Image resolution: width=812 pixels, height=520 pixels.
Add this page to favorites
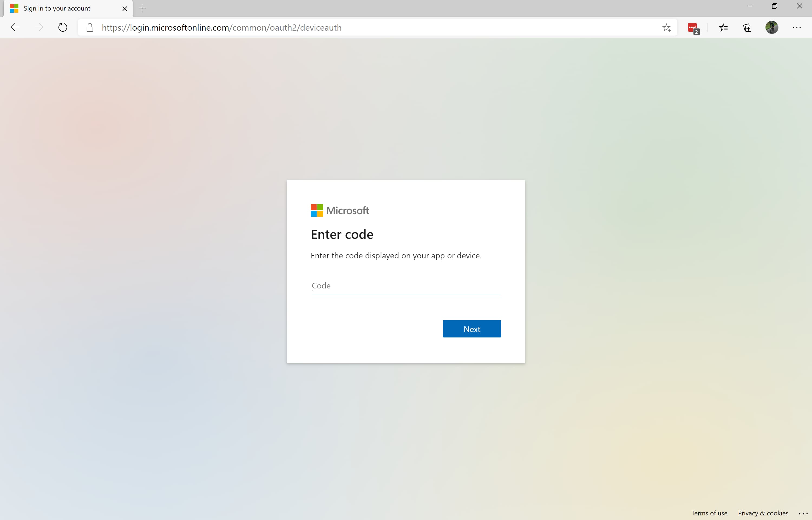pos(666,28)
